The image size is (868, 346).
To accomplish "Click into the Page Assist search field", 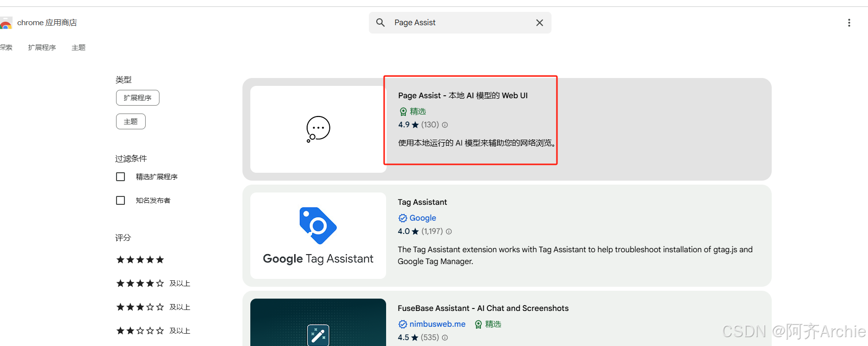I will pyautogui.click(x=460, y=23).
